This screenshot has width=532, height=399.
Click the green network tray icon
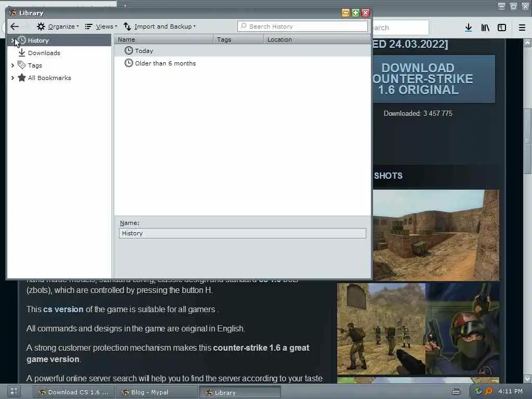pyautogui.click(x=478, y=391)
